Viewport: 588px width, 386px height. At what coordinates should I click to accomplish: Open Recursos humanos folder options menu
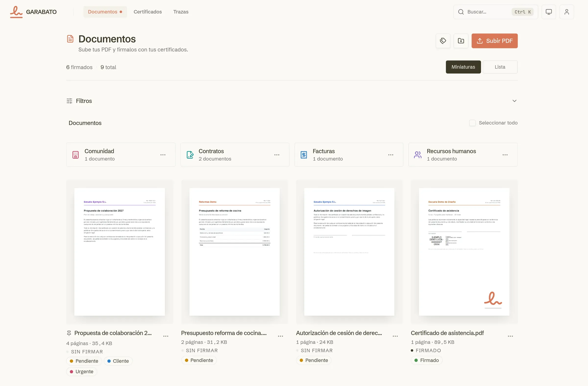[x=505, y=155]
